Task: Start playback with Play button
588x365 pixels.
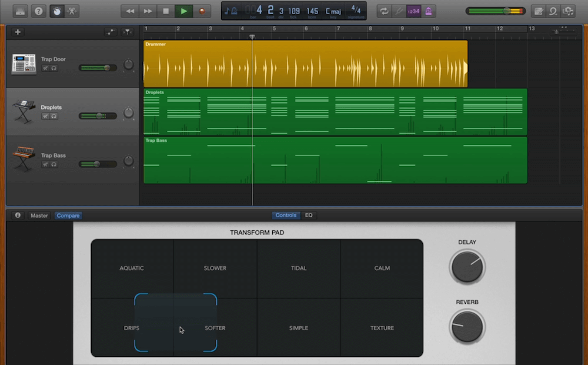Action: coord(183,11)
